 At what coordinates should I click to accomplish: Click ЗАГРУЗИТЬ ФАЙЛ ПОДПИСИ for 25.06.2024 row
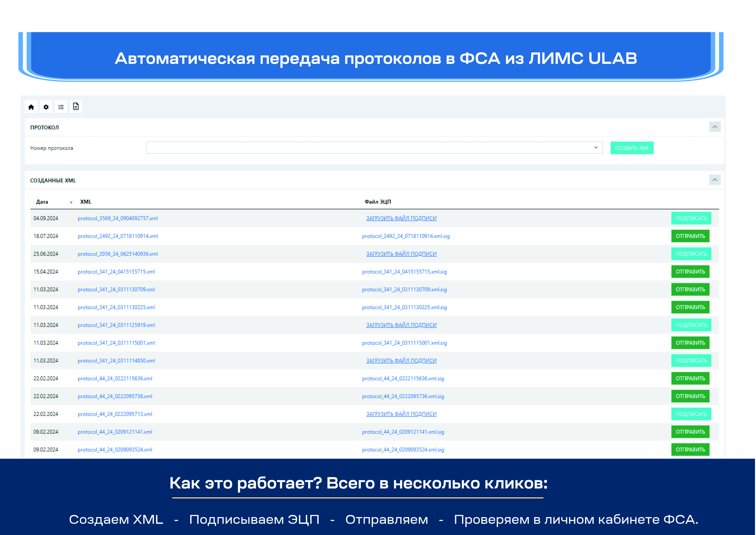401,254
